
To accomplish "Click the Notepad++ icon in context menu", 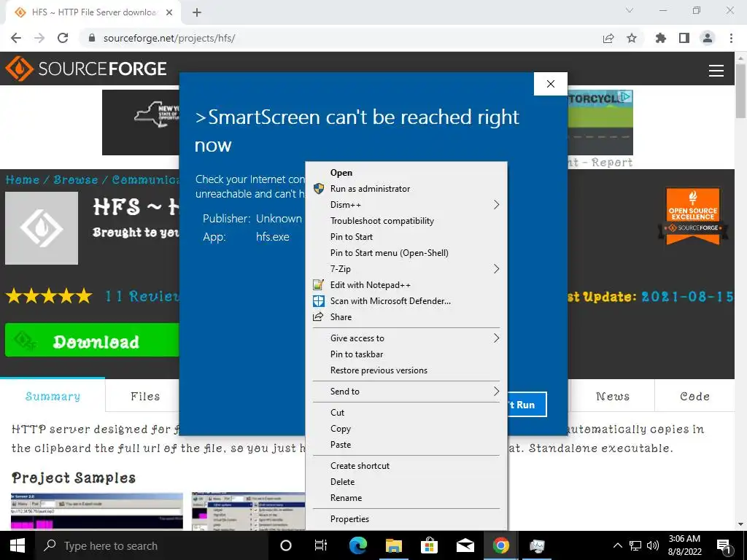I will click(318, 285).
